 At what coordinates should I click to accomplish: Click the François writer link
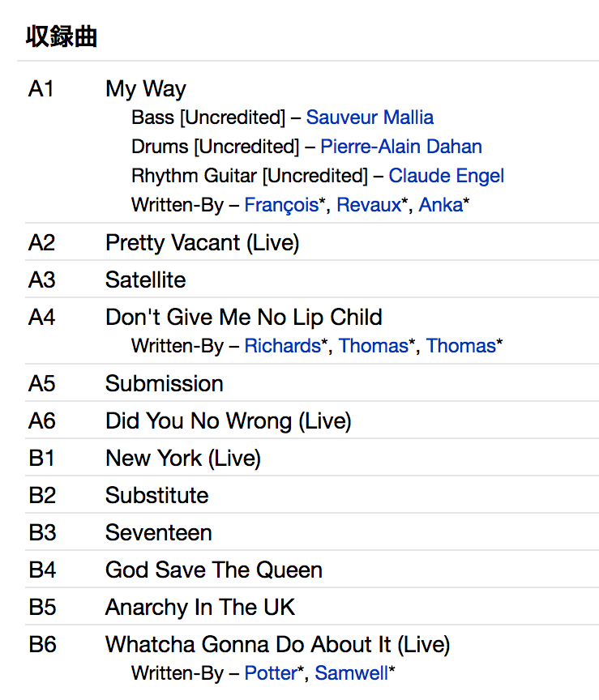click(281, 205)
